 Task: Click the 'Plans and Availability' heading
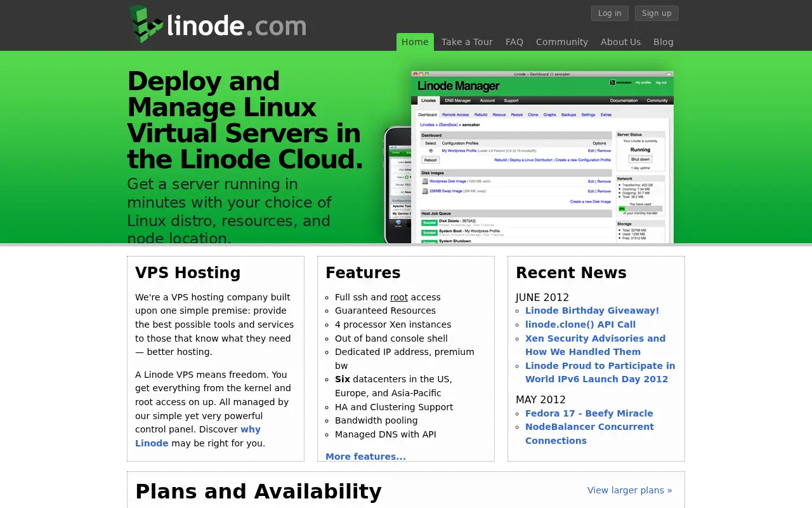pyautogui.click(x=258, y=491)
